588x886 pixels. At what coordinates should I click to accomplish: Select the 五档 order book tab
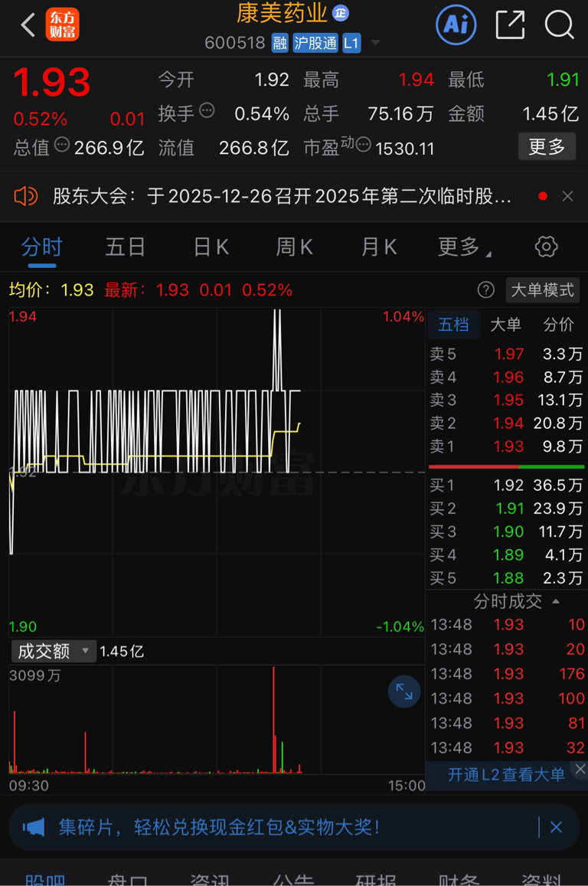[453, 325]
